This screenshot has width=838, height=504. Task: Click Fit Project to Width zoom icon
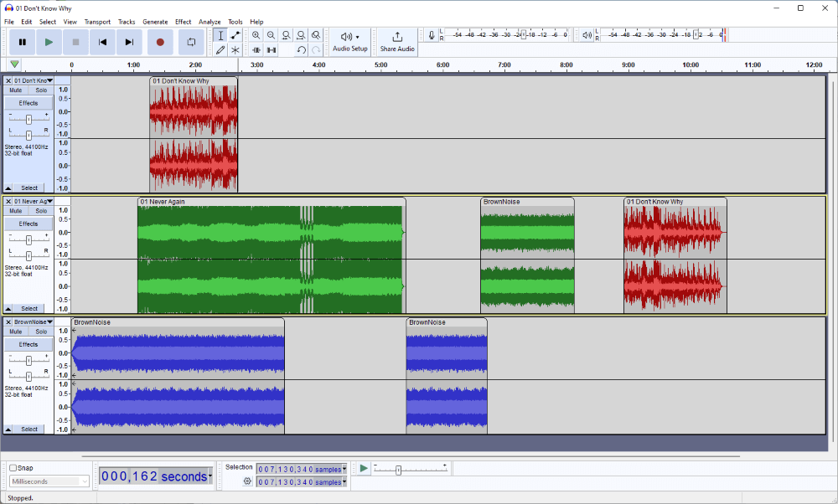tap(301, 35)
